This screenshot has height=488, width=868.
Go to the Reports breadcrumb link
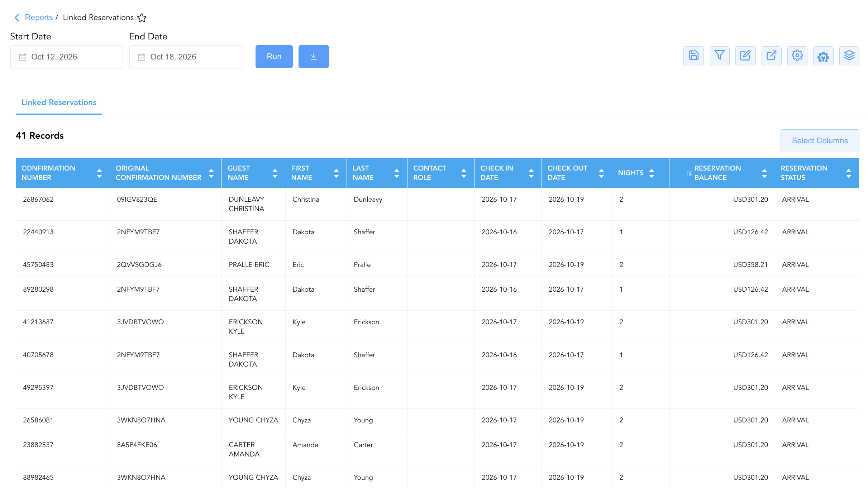(x=39, y=18)
